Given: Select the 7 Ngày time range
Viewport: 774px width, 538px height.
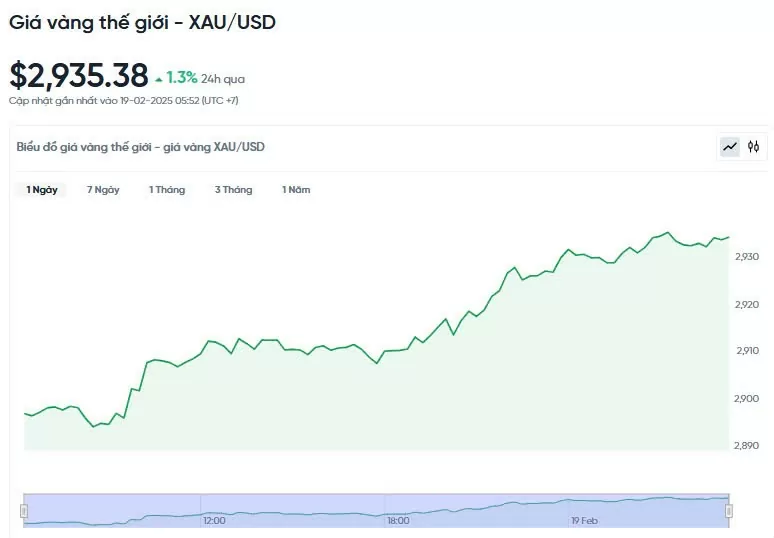Looking at the screenshot, I should click(103, 190).
